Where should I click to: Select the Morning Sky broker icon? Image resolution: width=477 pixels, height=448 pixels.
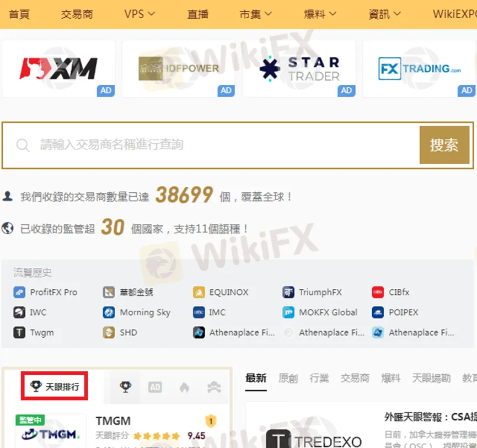(x=109, y=312)
